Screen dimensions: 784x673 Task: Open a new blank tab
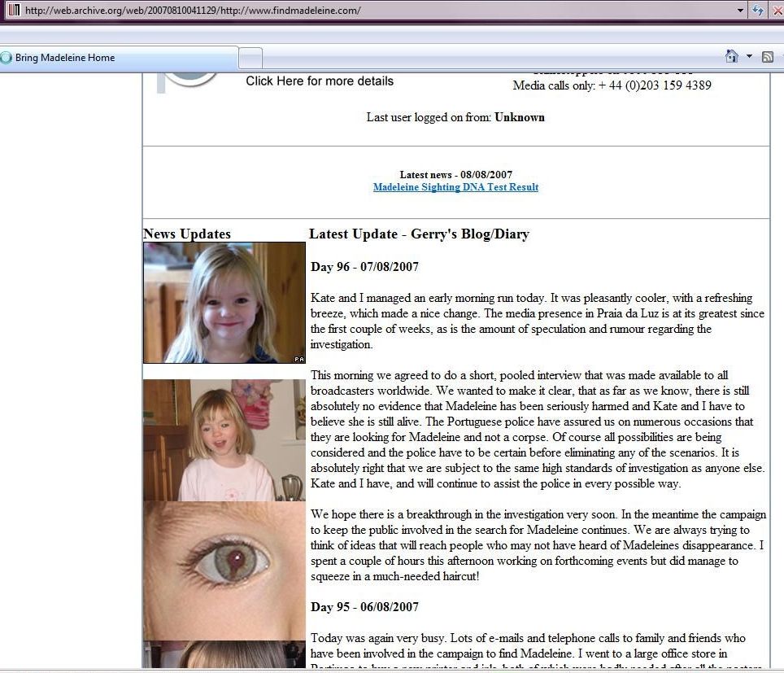tap(250, 58)
